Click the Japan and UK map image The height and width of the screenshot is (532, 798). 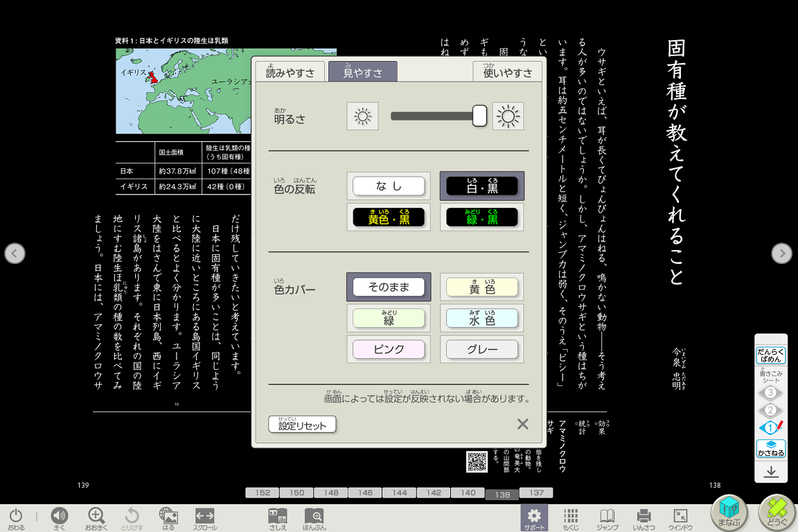coord(184,91)
